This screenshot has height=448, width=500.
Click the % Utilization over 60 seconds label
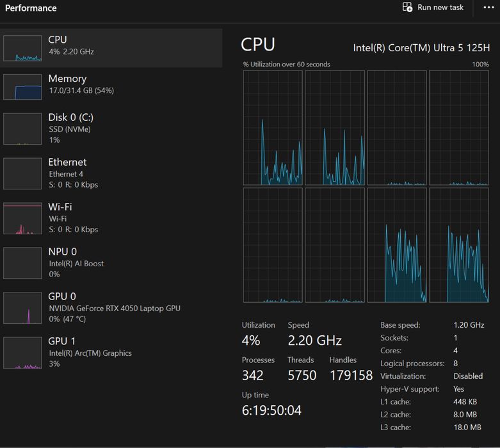pyautogui.click(x=286, y=64)
